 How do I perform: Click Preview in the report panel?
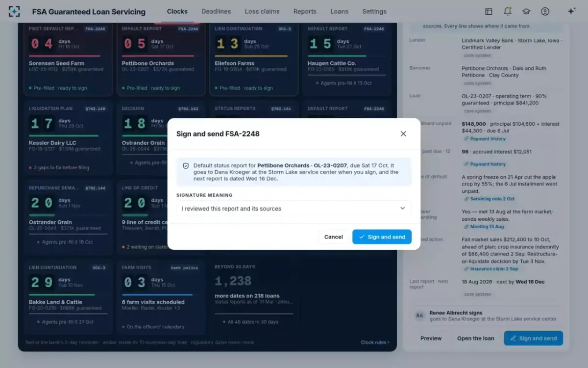[431, 338]
